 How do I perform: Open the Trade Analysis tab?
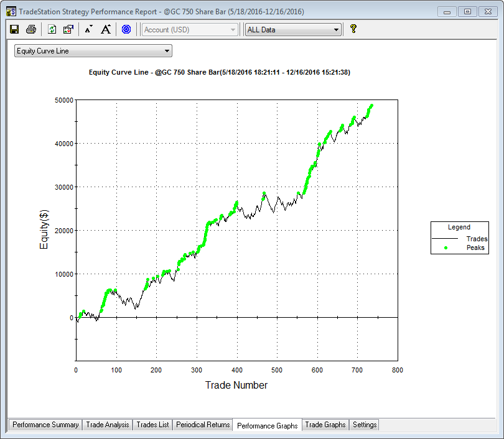coord(108,425)
